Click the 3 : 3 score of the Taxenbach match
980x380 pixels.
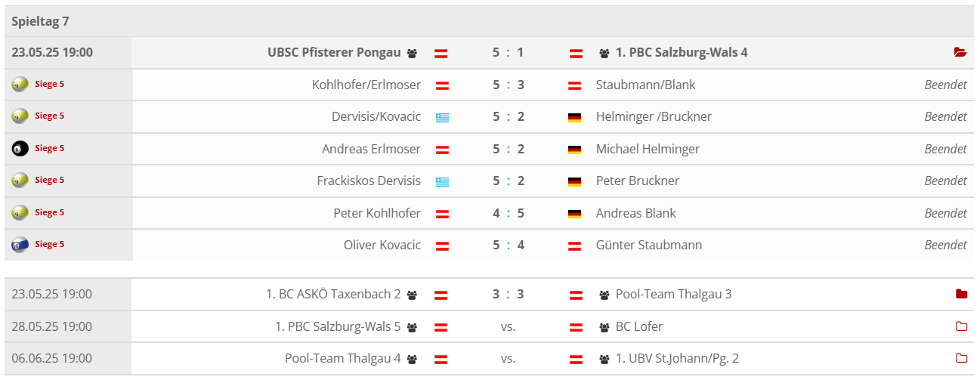(x=508, y=294)
